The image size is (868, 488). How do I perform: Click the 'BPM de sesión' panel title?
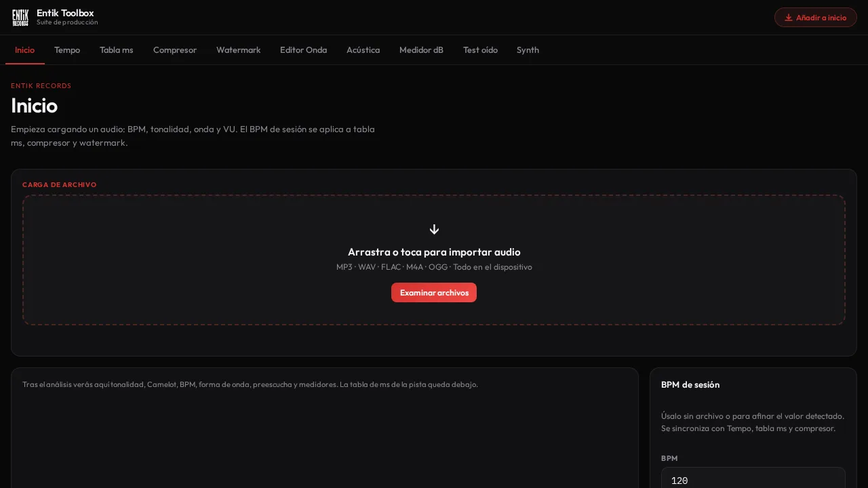pyautogui.click(x=690, y=385)
